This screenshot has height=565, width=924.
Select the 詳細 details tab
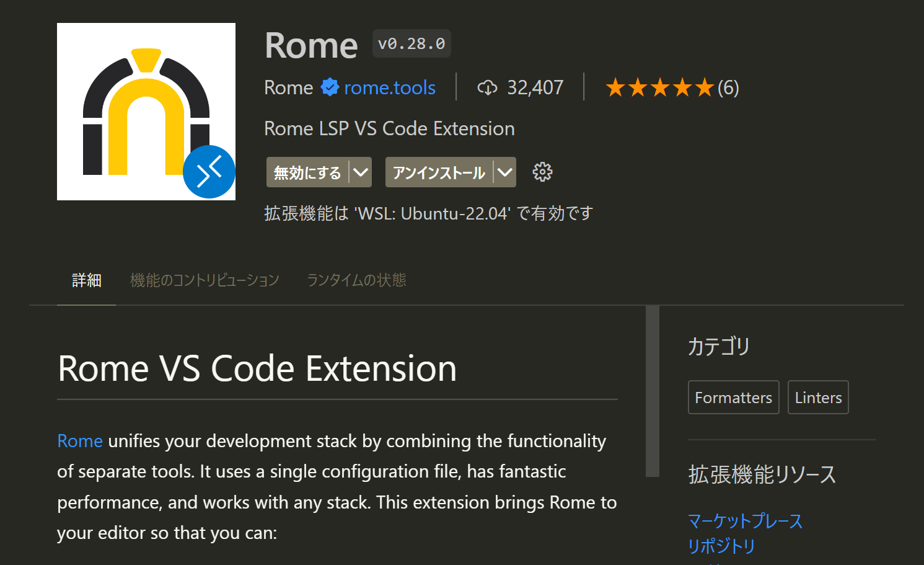pos(87,280)
